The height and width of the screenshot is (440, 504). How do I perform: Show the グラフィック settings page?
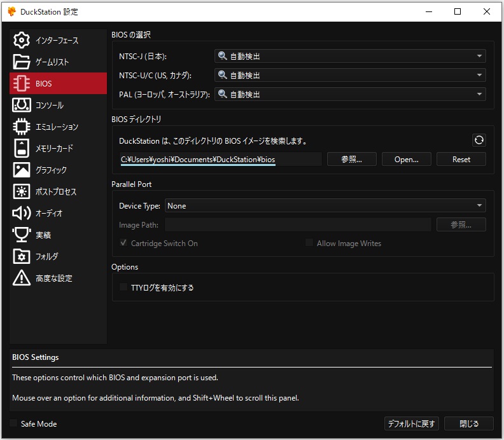58,170
